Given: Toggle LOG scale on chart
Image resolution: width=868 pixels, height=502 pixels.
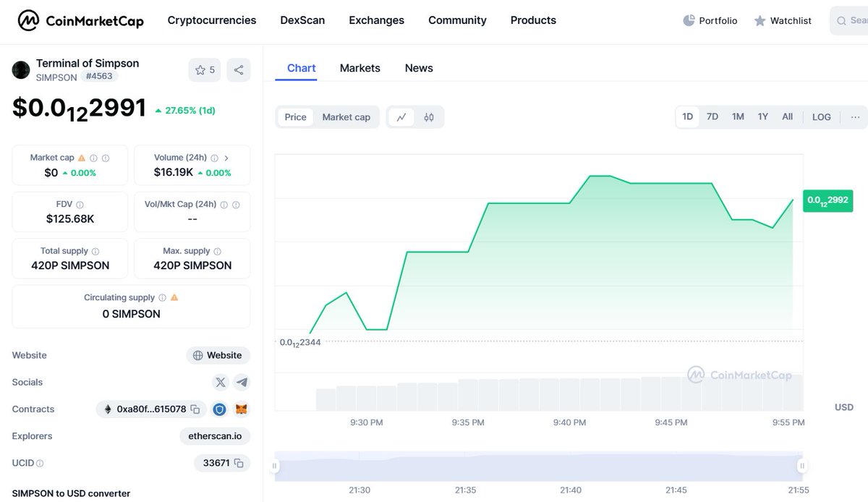Looking at the screenshot, I should click(x=822, y=116).
